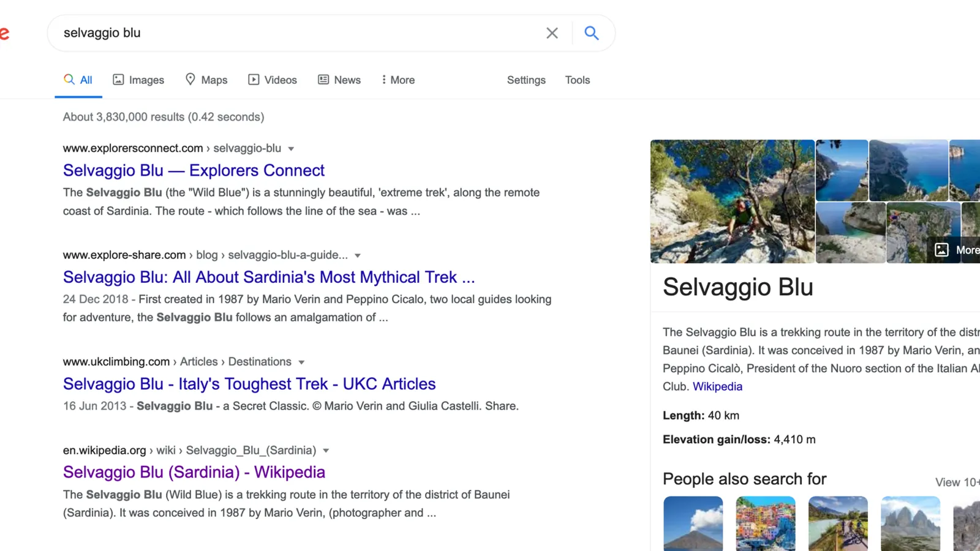Clear the search box with the X icon

(552, 33)
